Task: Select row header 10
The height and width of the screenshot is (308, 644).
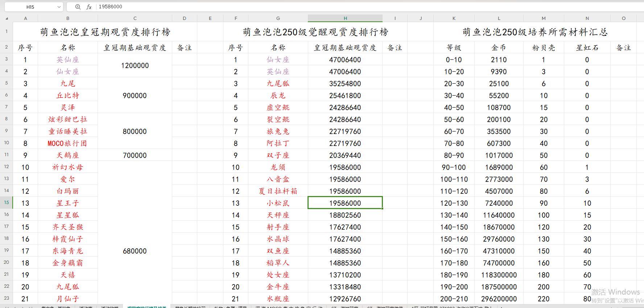Action: tap(7, 143)
